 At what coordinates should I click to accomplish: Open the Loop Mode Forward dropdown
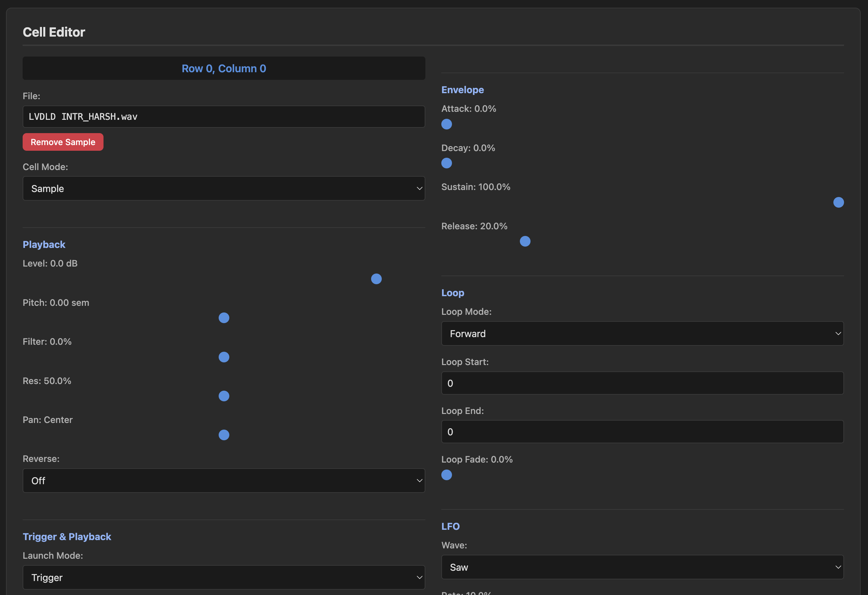click(x=642, y=333)
